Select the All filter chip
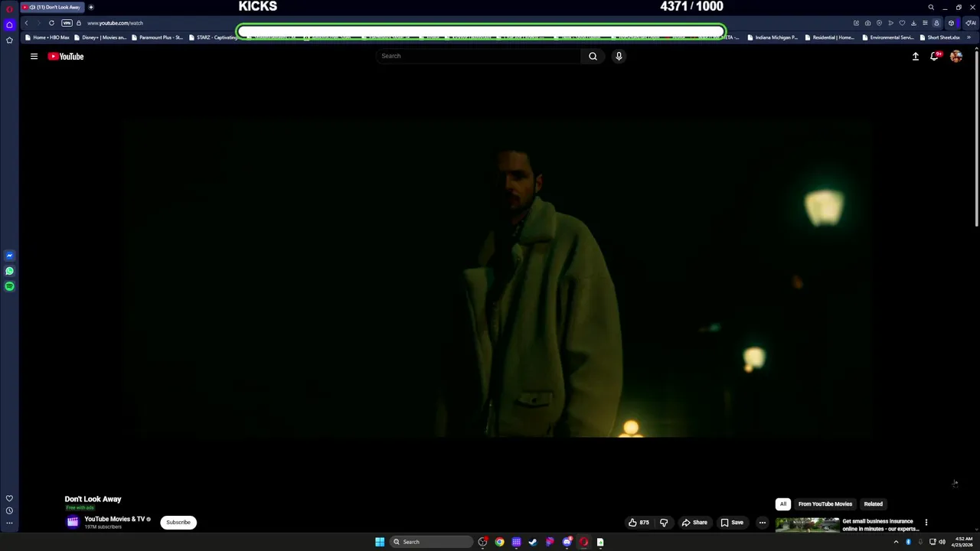 [x=782, y=504]
